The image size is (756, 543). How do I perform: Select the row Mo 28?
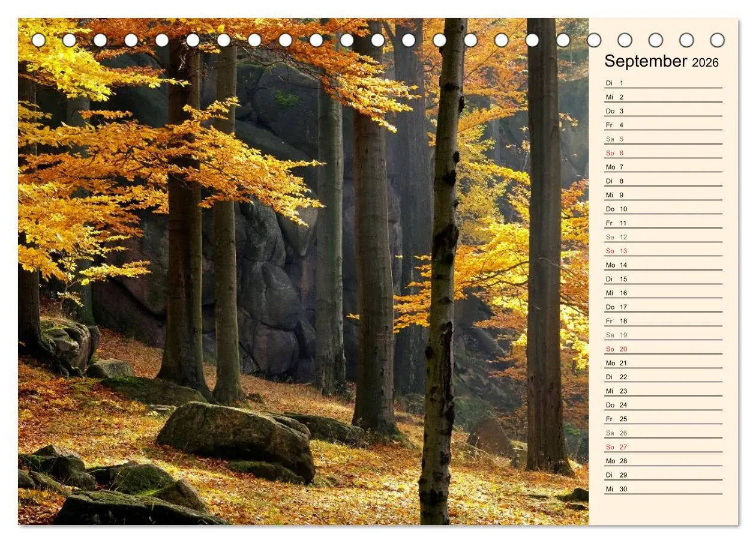[663, 460]
